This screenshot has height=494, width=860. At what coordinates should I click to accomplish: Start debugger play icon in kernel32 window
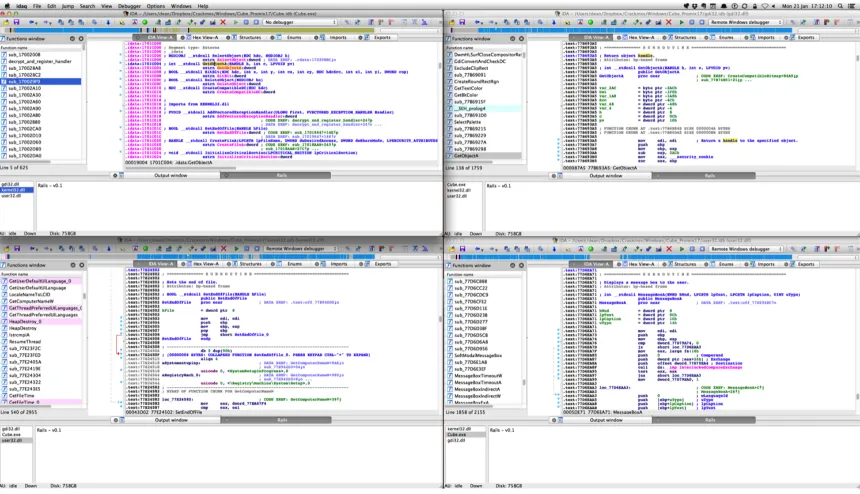(236, 248)
